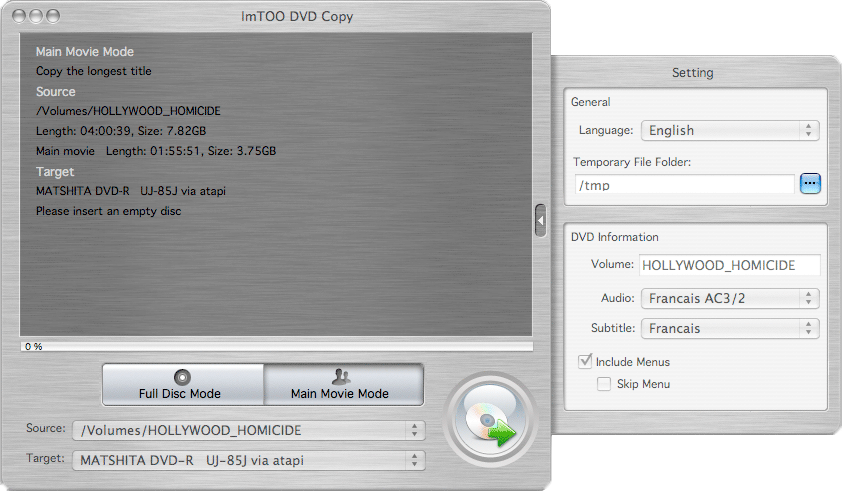Open the Subtitle dropdown showing Francais
This screenshot has width=843, height=491.
[x=730, y=329]
